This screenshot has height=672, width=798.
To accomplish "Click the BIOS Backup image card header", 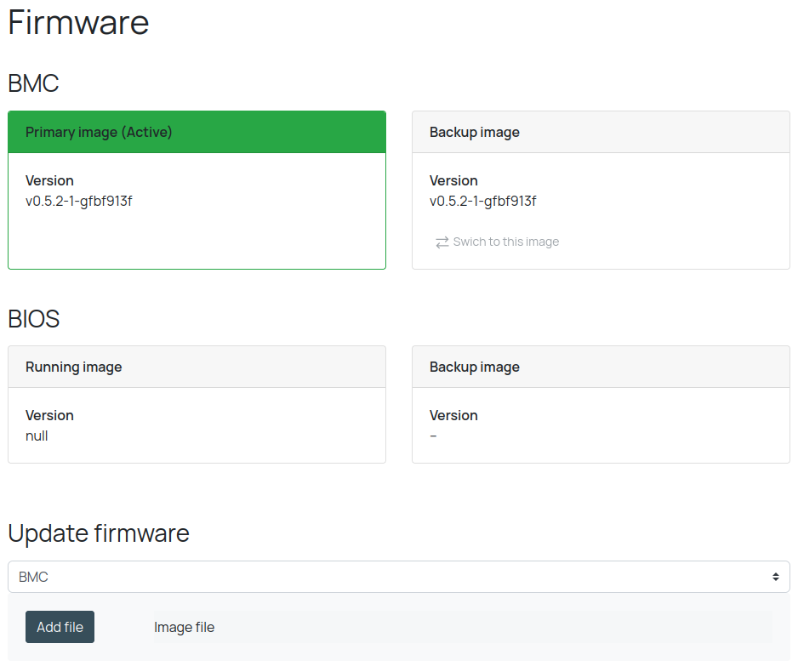I will pos(601,367).
